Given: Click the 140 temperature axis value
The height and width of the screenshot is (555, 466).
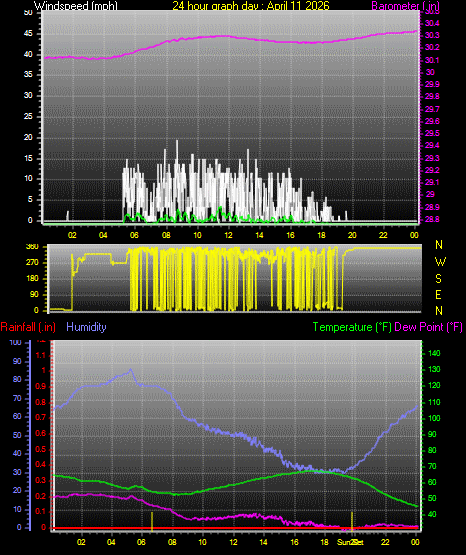Looking at the screenshot, I should coord(434,353).
